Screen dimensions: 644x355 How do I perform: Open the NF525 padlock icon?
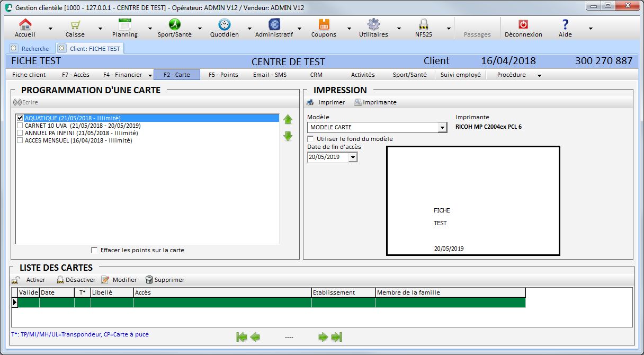423,25
